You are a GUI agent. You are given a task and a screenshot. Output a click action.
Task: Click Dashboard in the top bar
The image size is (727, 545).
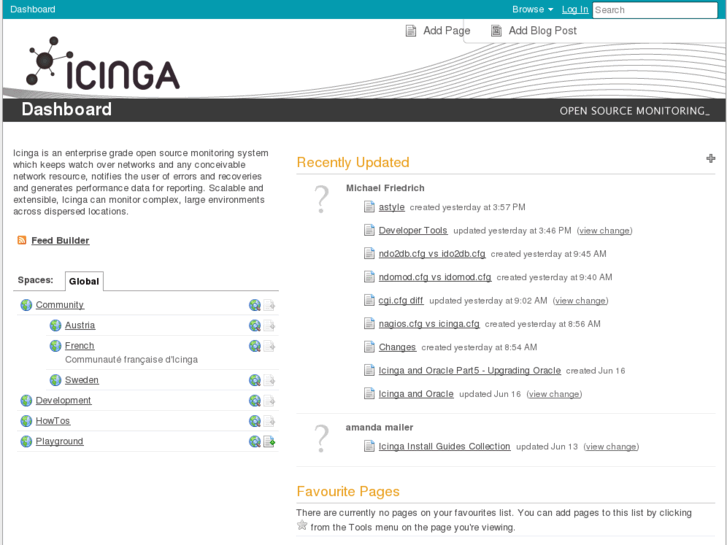(32, 9)
